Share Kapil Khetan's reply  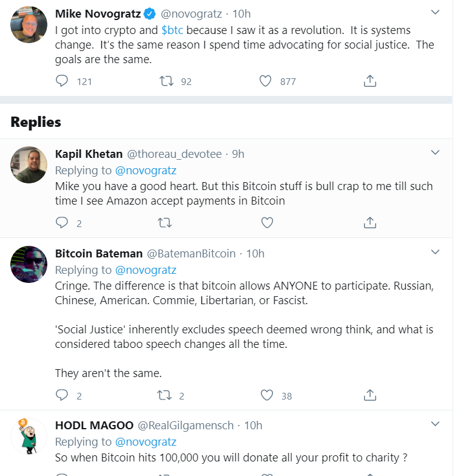370,223
